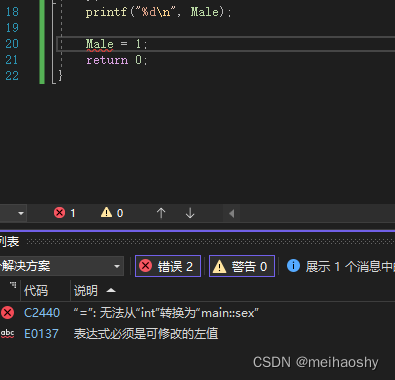Click the horizontal scrollbar left arrow
Image resolution: width=395 pixels, height=380 pixels.
(x=232, y=213)
